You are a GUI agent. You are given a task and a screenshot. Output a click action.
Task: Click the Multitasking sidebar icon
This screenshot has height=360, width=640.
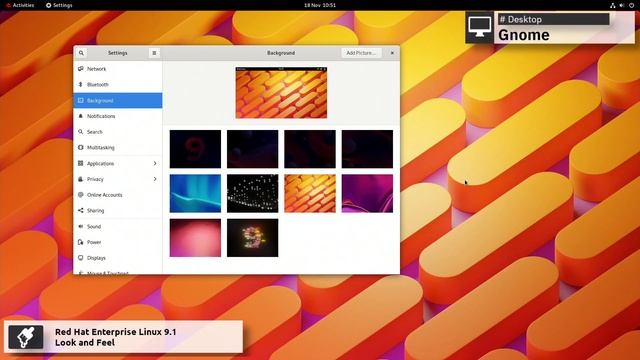point(80,148)
